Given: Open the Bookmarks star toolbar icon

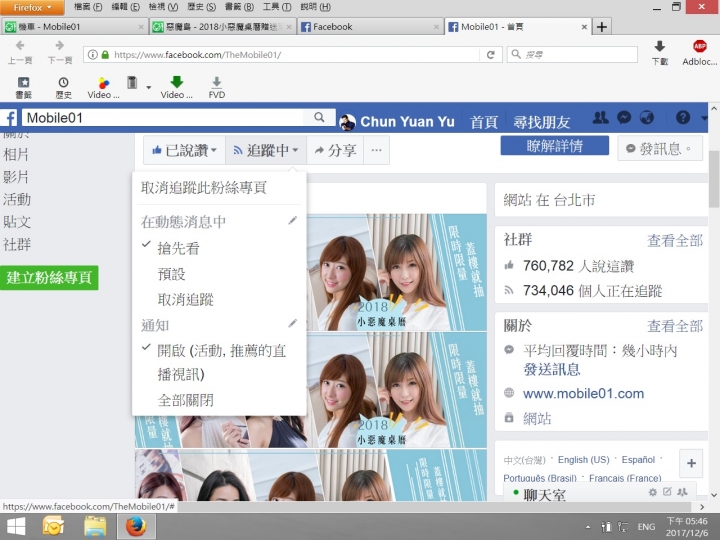Looking at the screenshot, I should (x=23, y=82).
